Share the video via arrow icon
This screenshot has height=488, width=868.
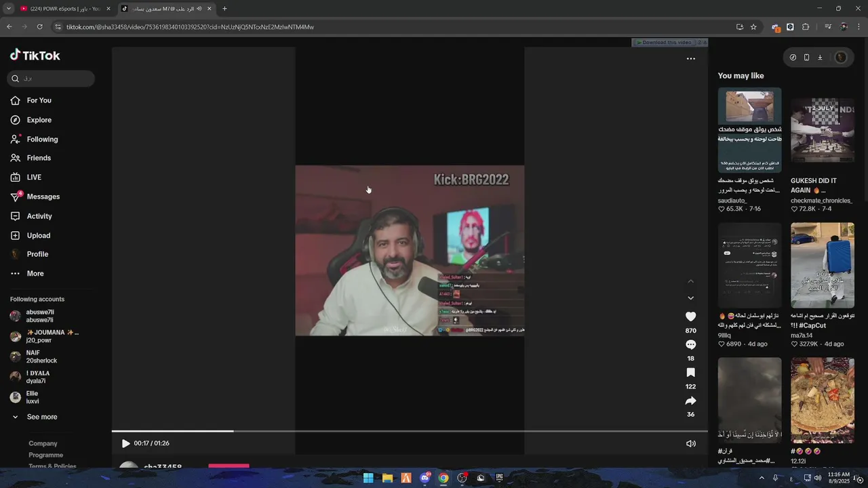(690, 401)
